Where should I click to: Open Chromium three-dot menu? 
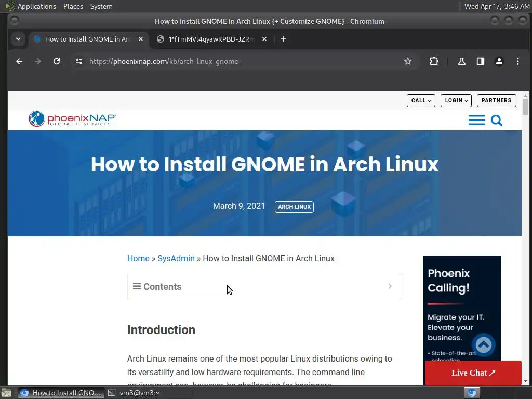(x=518, y=61)
